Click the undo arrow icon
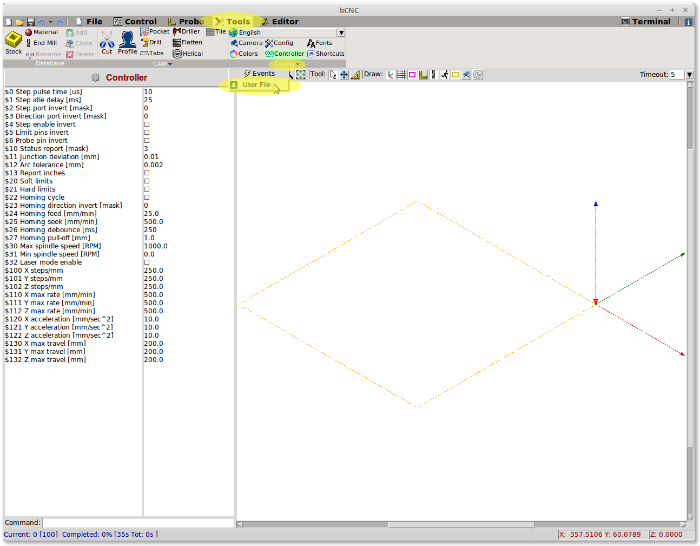 (41, 22)
